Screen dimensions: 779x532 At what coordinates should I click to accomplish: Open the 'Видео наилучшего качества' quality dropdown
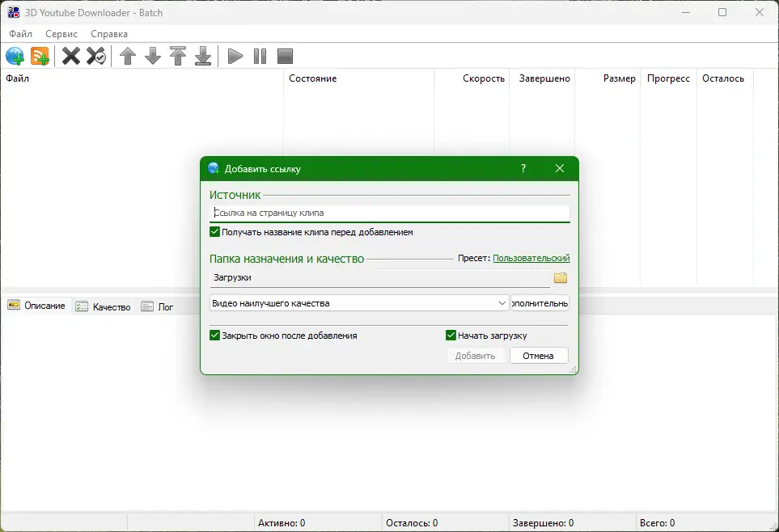(x=502, y=302)
